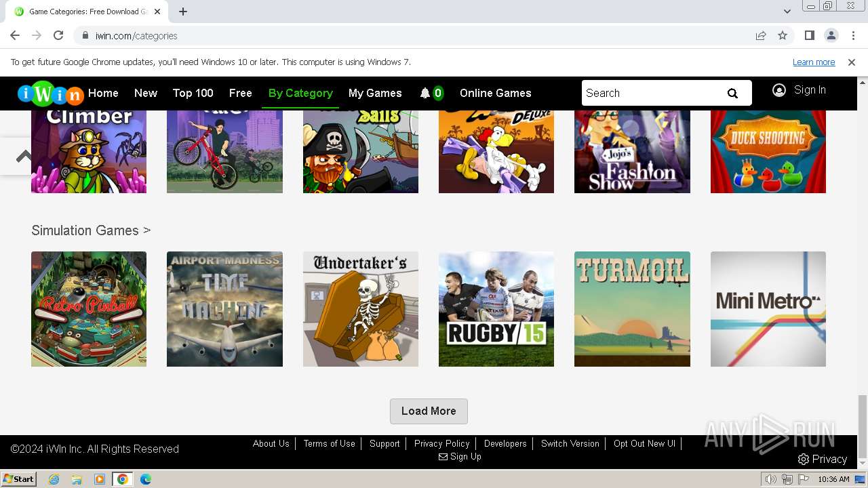
Task: Click the Switch Version footer link
Action: pos(570,444)
